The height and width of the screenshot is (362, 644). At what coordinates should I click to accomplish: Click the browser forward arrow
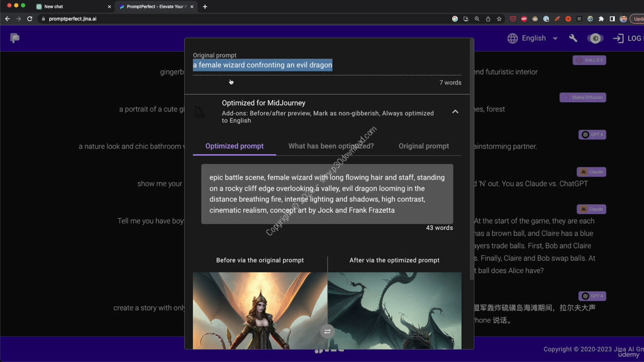click(19, 19)
